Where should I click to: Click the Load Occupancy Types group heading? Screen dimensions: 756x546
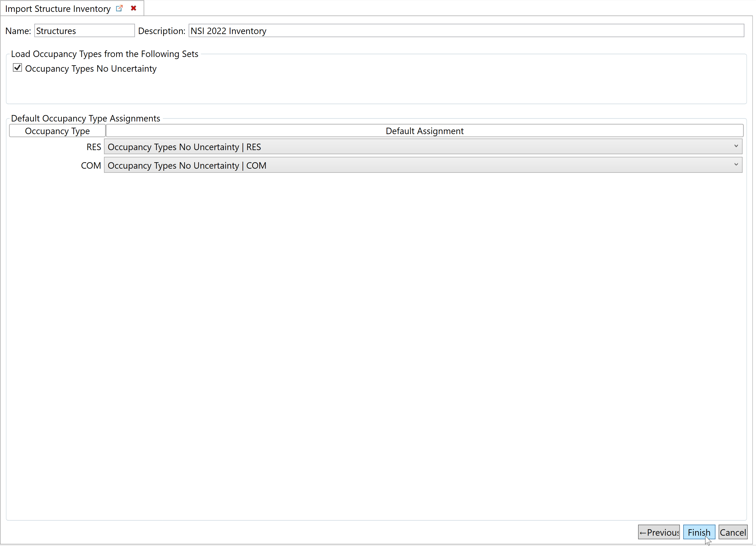click(104, 54)
